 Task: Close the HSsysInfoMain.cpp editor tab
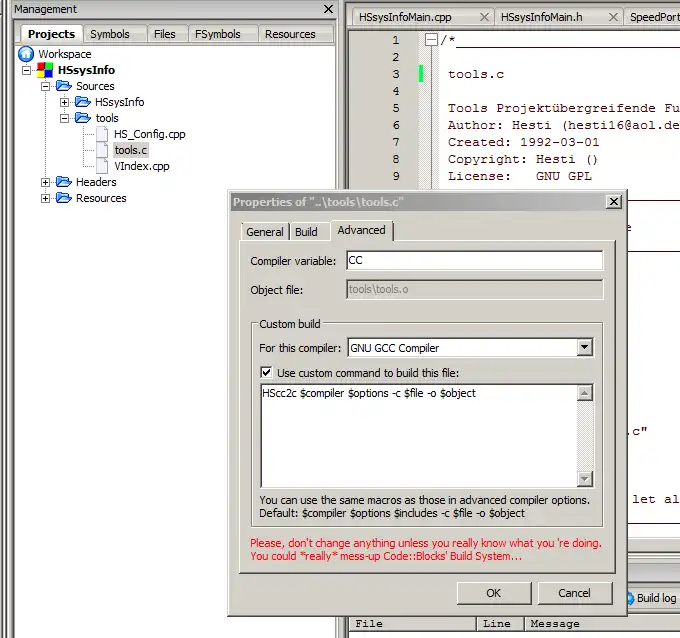[484, 17]
